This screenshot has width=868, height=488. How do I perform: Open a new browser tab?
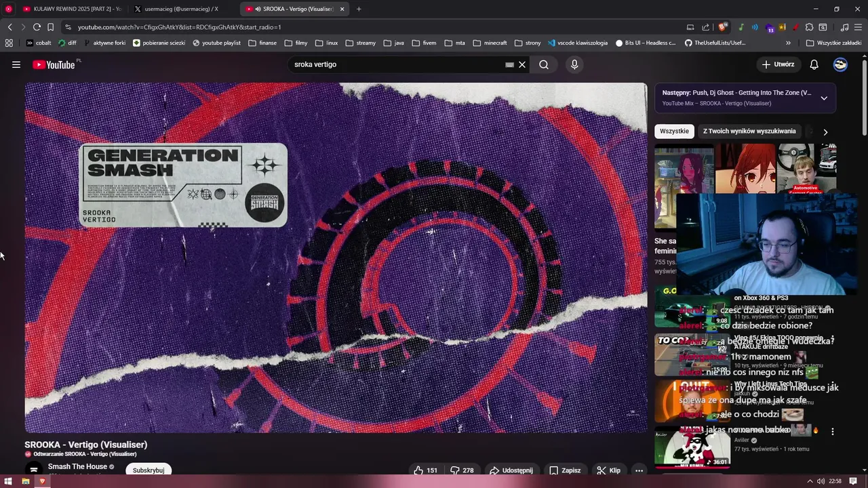click(x=359, y=9)
